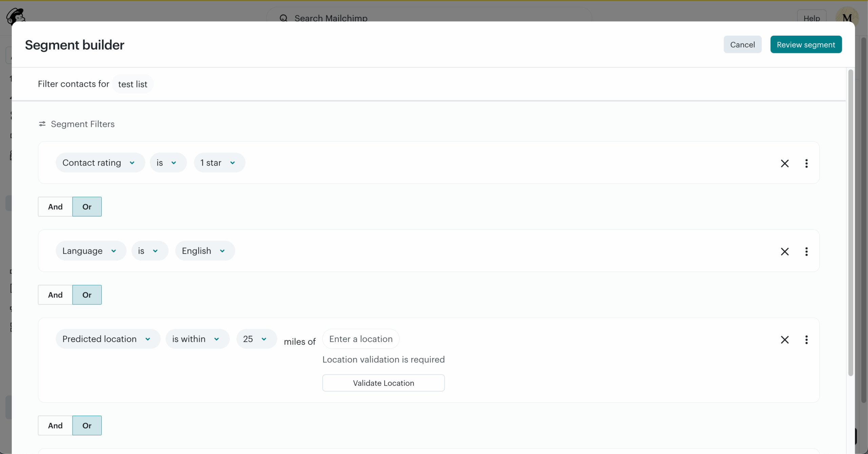Screen dimensions: 868x454
Task: Click the Cancel button
Action: point(743,44)
